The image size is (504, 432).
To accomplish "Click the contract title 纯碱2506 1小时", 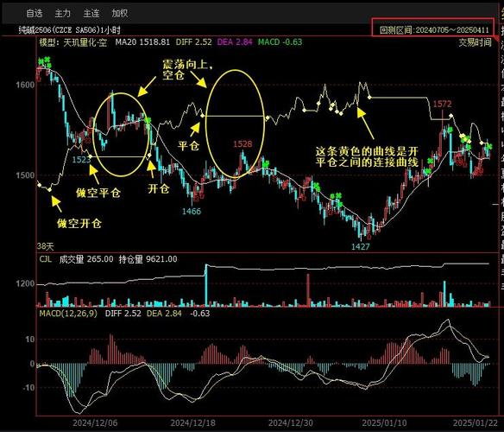I will point(69,30).
